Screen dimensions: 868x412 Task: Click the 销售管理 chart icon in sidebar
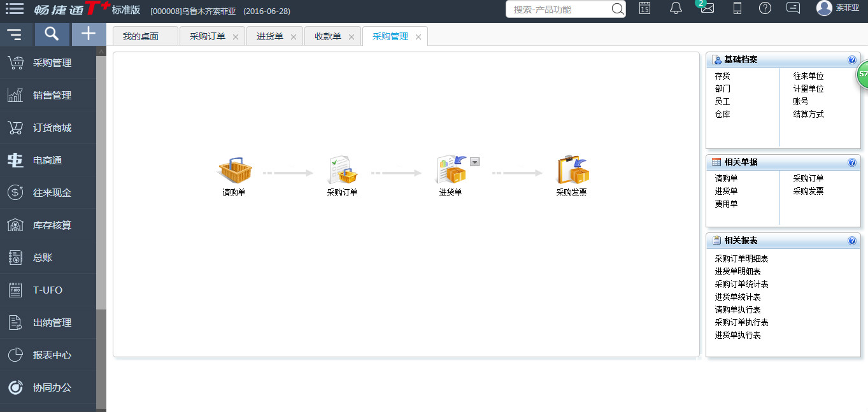(x=15, y=95)
